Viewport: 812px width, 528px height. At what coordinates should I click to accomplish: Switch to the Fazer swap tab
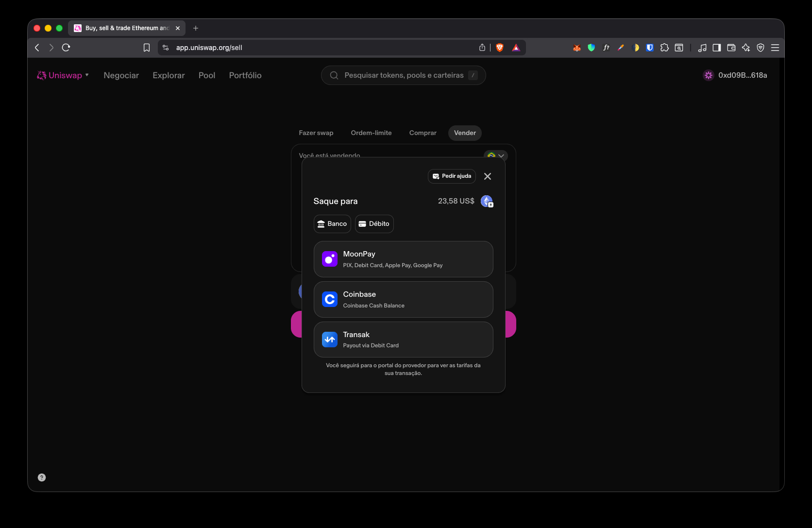click(x=316, y=133)
